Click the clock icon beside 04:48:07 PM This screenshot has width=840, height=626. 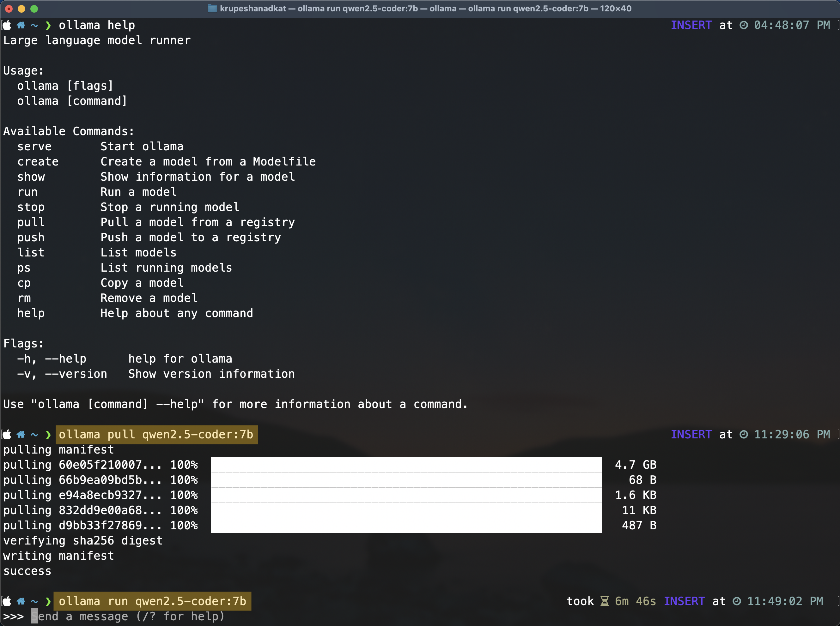(744, 25)
